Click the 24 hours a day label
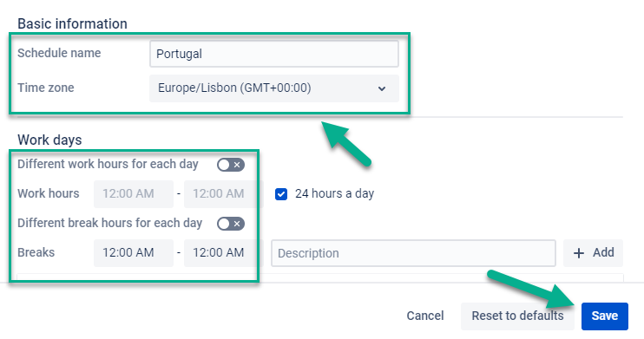Screen dimensions: 644x339 [x=334, y=193]
